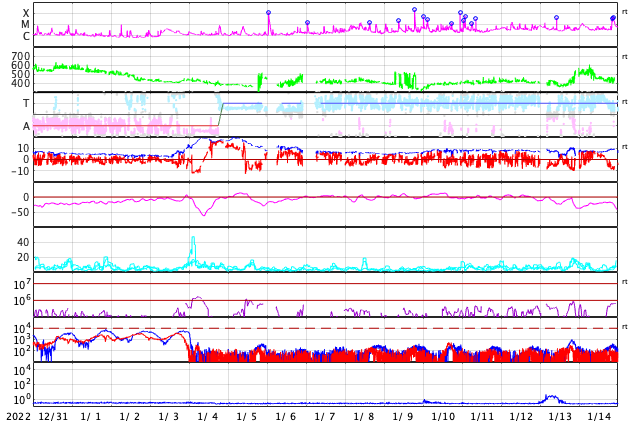Select the 600 tick on green speed plot
The image size is (634, 424).
(x=21, y=65)
